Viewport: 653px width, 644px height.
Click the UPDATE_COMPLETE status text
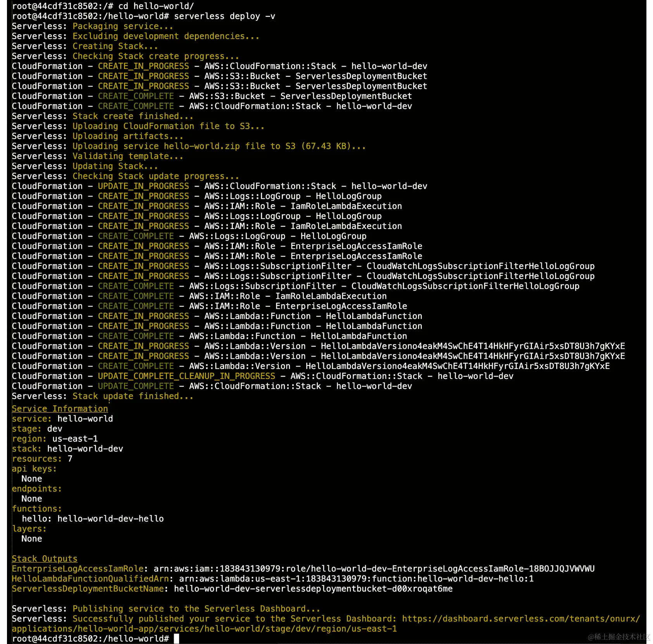135,386
